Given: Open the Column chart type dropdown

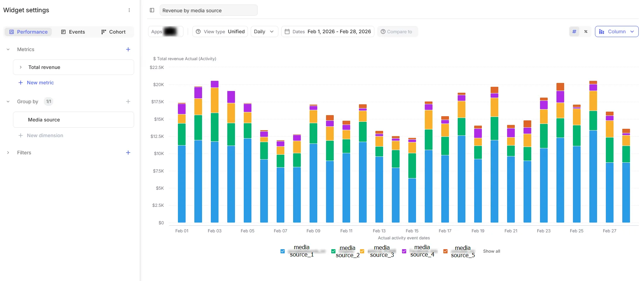Looking at the screenshot, I should click(x=617, y=31).
